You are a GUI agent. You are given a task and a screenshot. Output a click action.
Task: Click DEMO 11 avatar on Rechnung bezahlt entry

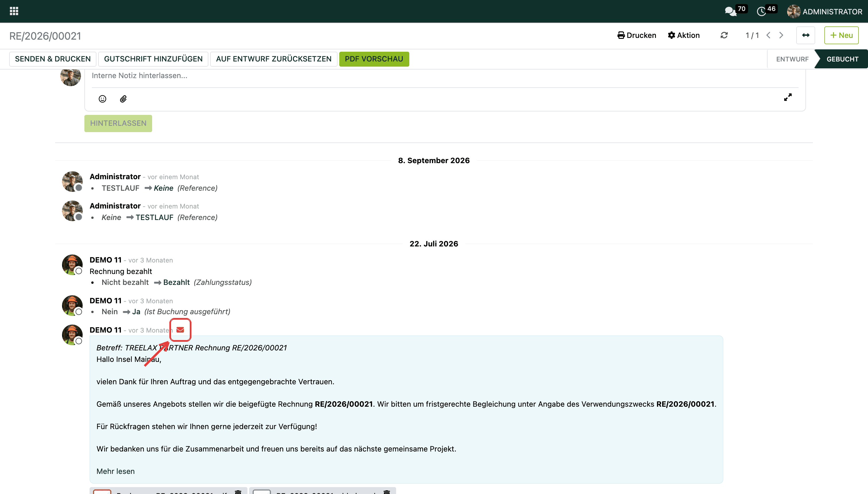(x=72, y=265)
